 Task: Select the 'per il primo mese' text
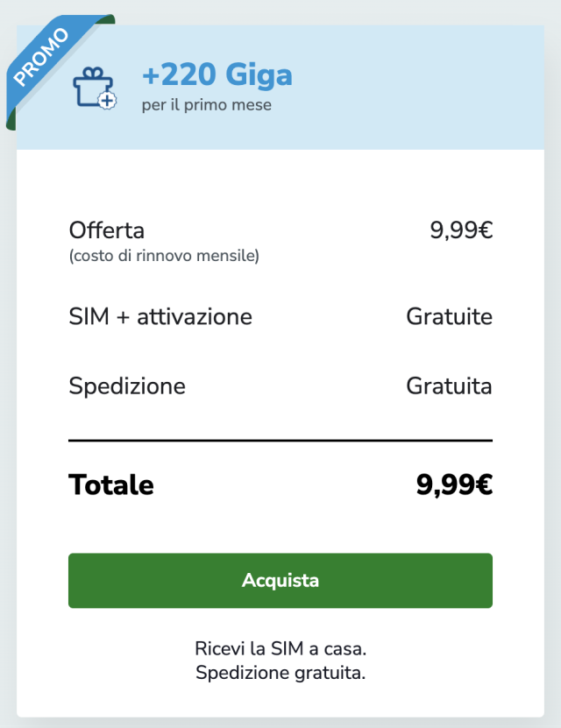(206, 105)
